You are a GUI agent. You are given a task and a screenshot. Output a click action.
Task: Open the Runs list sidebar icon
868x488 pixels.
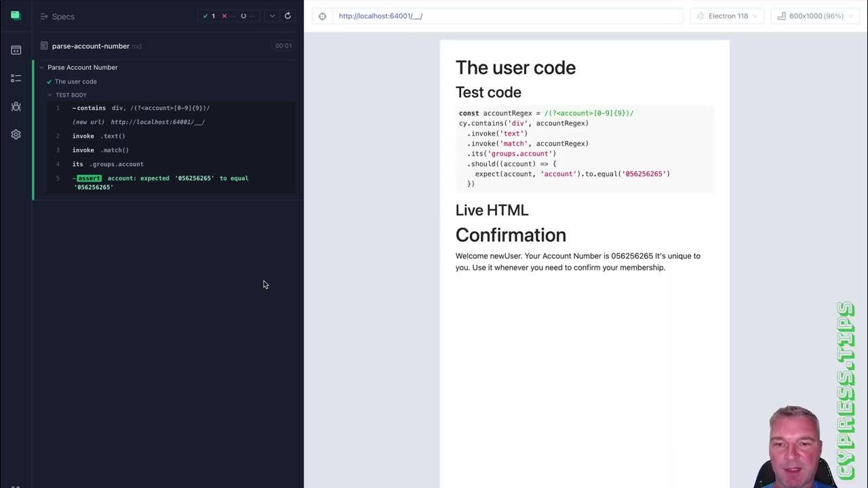pyautogui.click(x=16, y=79)
